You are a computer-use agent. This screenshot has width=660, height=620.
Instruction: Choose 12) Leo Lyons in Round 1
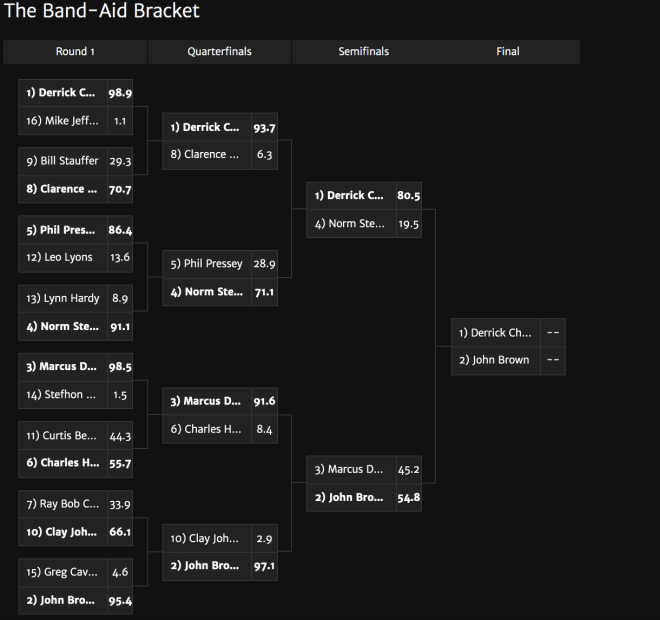pos(76,258)
